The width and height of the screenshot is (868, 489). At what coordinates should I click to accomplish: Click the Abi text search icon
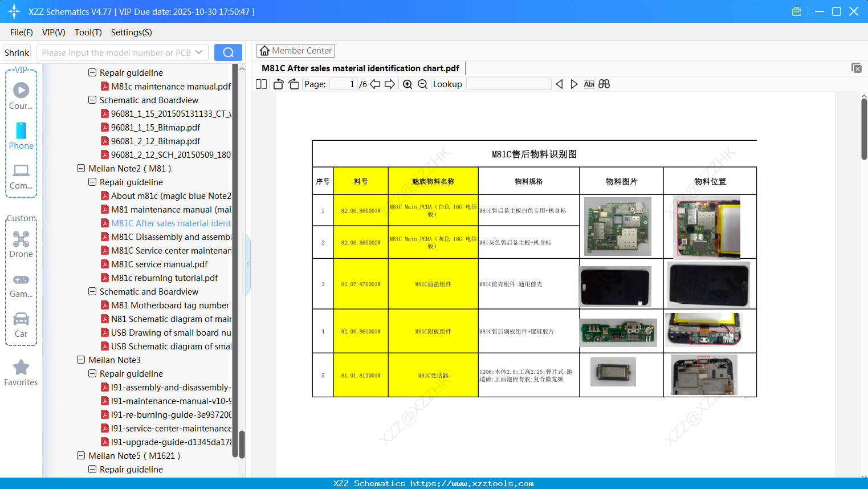(589, 84)
